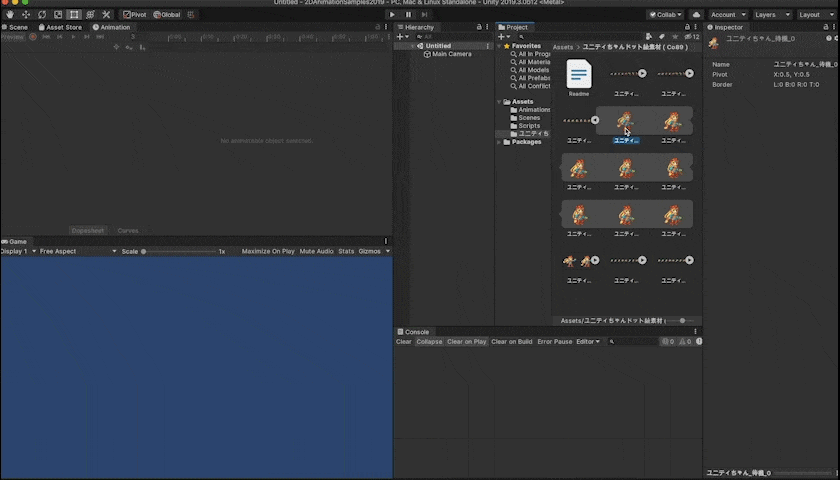Viewport: 840px width, 480px height.
Task: Open cloud services icon
Action: [x=696, y=14]
